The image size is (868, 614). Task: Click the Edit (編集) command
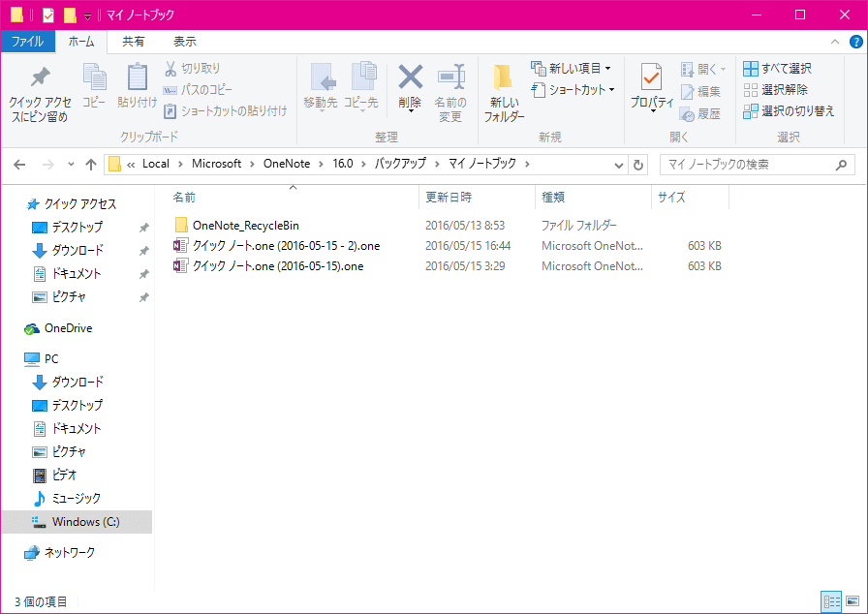pyautogui.click(x=700, y=91)
